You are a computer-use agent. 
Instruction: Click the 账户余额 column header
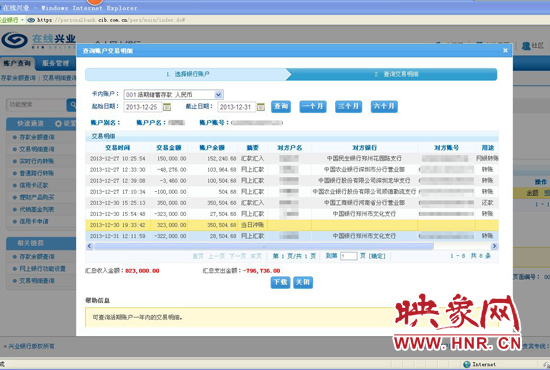[x=212, y=148]
